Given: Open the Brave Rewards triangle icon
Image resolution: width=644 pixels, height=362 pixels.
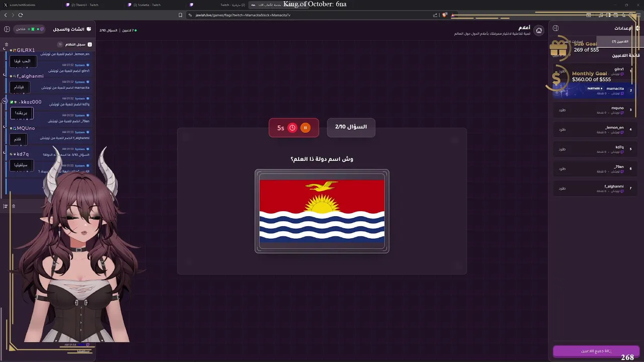Looking at the screenshot, I should coord(453,15).
